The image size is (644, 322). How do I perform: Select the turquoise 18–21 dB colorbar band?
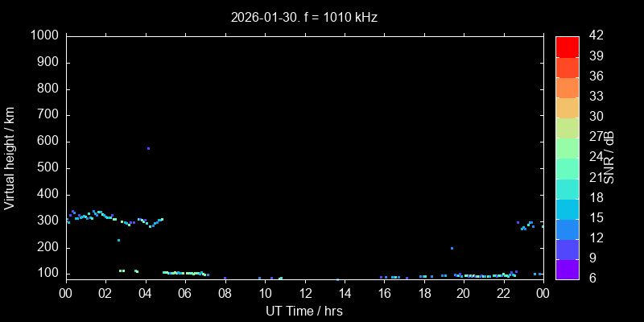(568, 188)
